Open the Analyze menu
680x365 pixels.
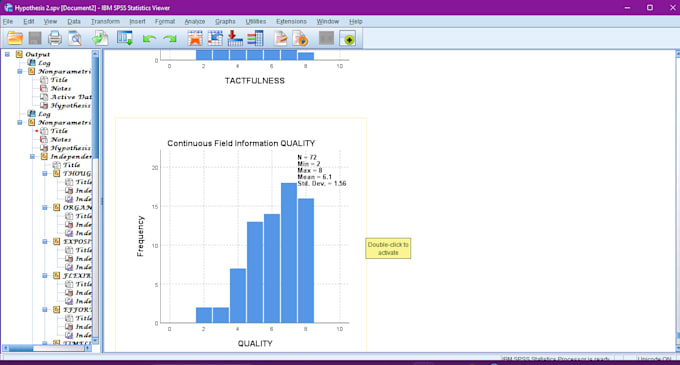[x=195, y=21]
